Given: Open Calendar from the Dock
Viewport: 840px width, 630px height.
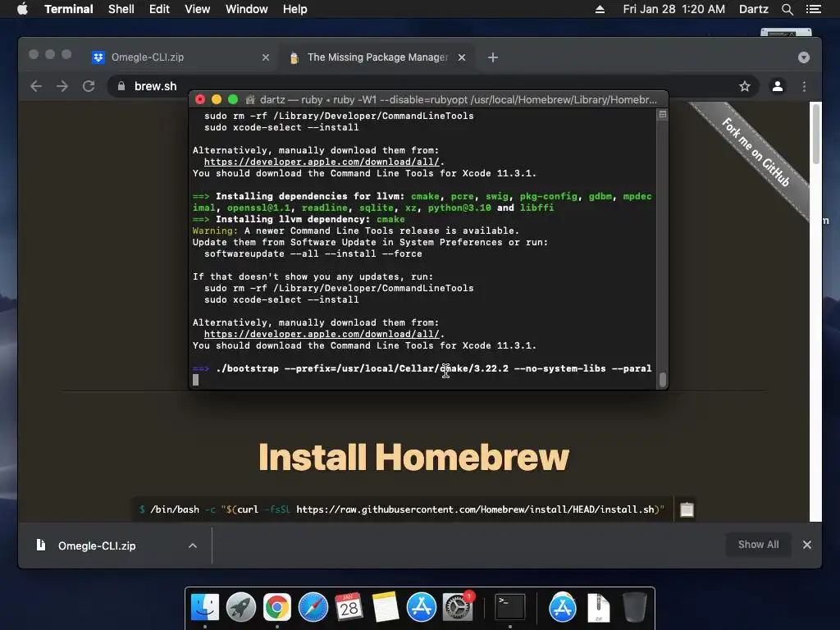Looking at the screenshot, I should [349, 608].
